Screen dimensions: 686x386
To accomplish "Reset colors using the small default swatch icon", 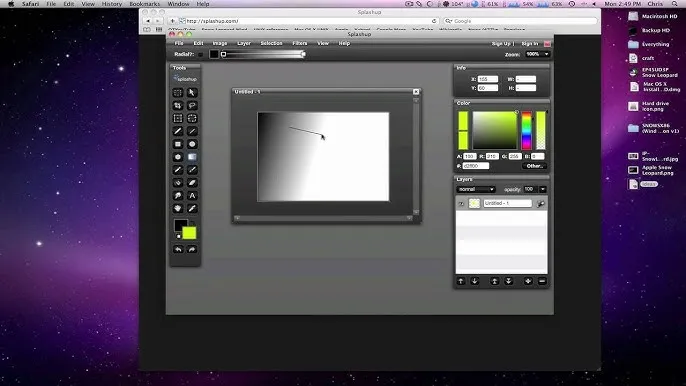I will [x=178, y=236].
